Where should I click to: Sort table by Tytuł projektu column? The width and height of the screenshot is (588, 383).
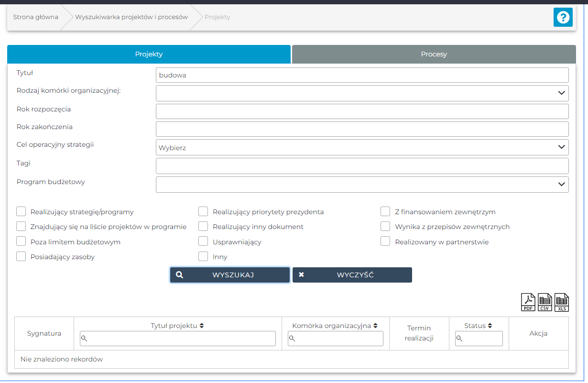202,326
